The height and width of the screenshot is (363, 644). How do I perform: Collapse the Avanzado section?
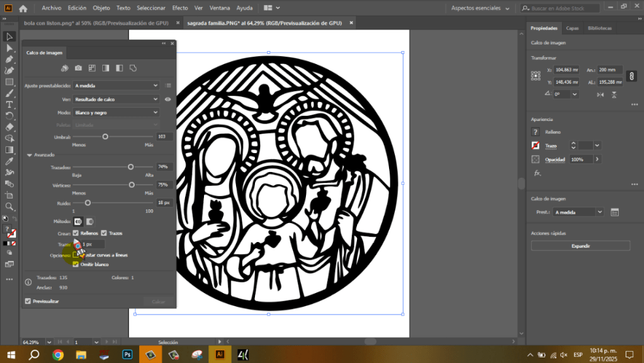click(x=30, y=154)
